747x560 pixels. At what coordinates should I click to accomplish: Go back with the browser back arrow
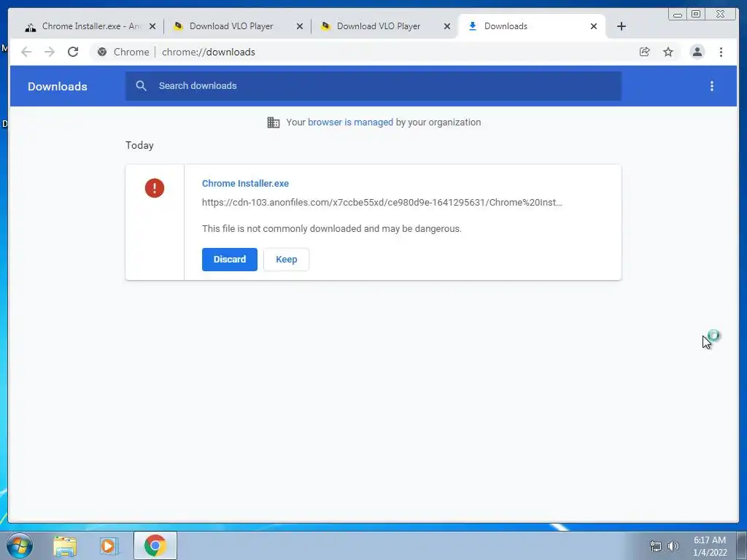click(26, 52)
